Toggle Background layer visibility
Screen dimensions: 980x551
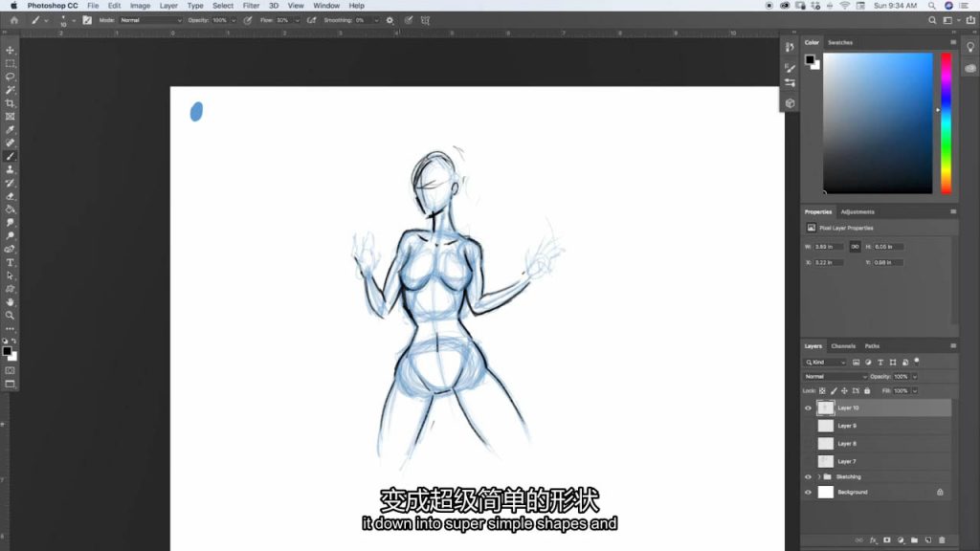coord(808,492)
